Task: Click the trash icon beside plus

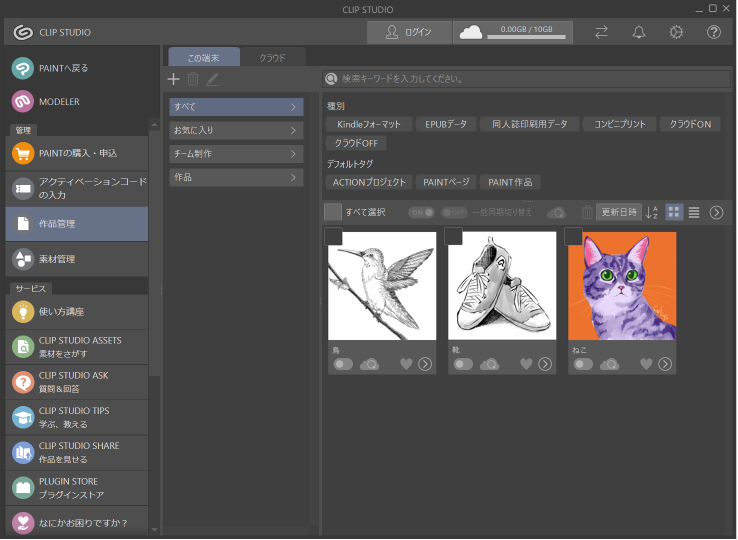Action: tap(193, 79)
